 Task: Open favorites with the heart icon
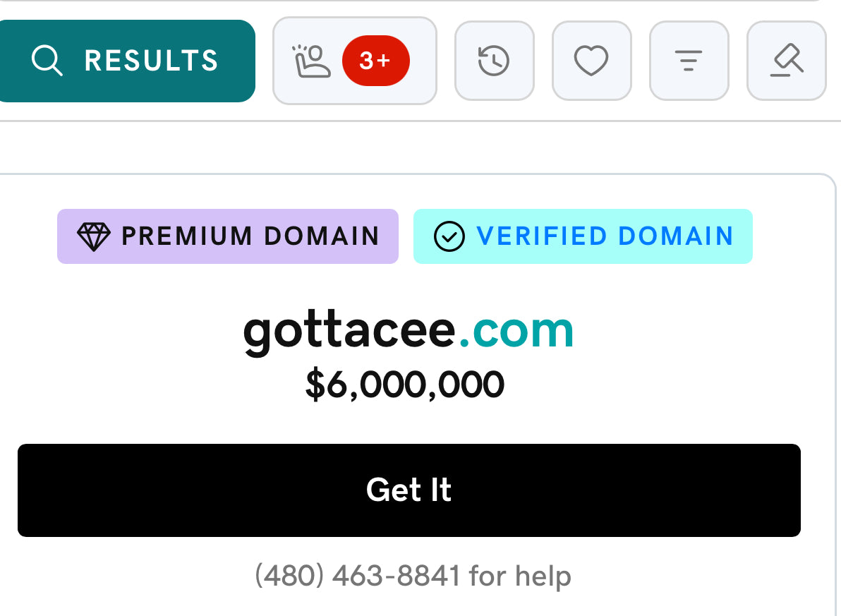pyautogui.click(x=592, y=61)
